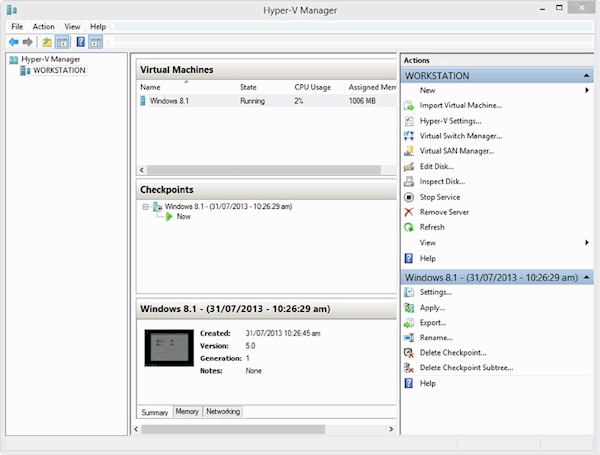Click the Inspect Disk icon
This screenshot has width=600, height=455.
tap(409, 182)
